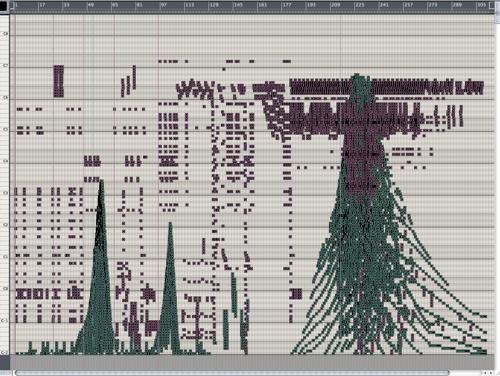
Task: Play the C5 key on piano keyboard
Action: pyautogui.click(x=5, y=129)
